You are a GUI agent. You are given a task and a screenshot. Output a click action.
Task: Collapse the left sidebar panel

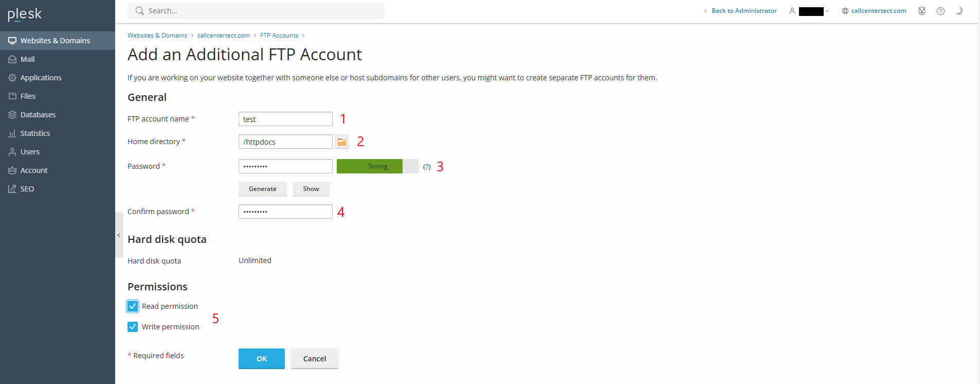[119, 235]
